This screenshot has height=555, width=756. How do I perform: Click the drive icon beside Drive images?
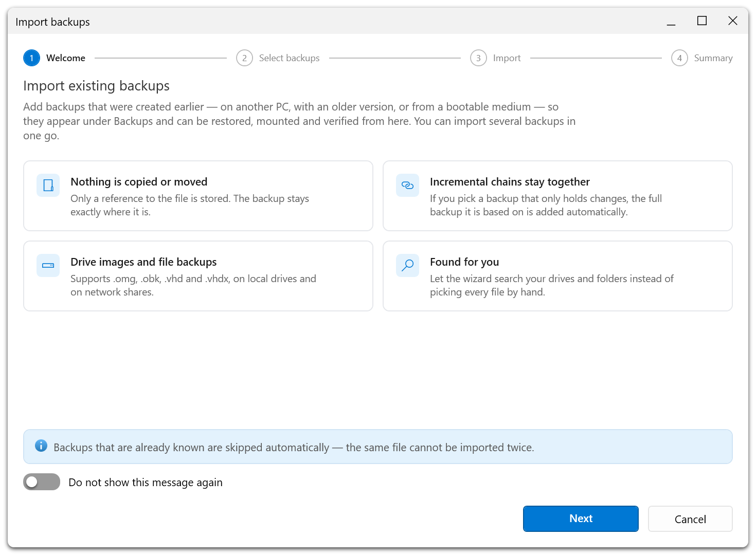tap(48, 265)
